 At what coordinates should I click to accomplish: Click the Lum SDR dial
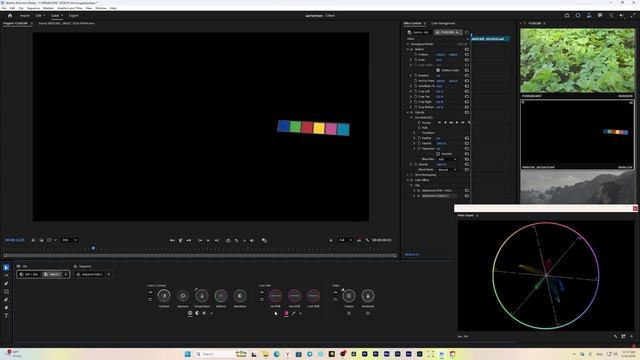coord(313,296)
